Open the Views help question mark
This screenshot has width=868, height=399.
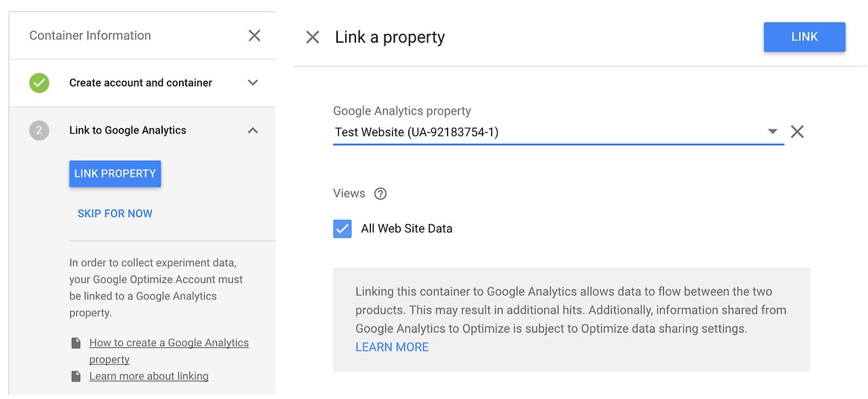(x=380, y=193)
